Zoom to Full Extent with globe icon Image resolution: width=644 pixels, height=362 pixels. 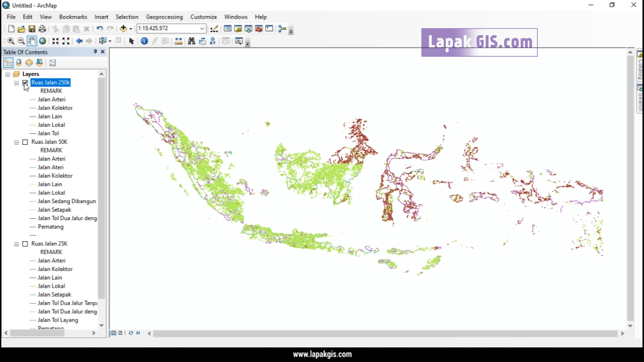click(43, 41)
